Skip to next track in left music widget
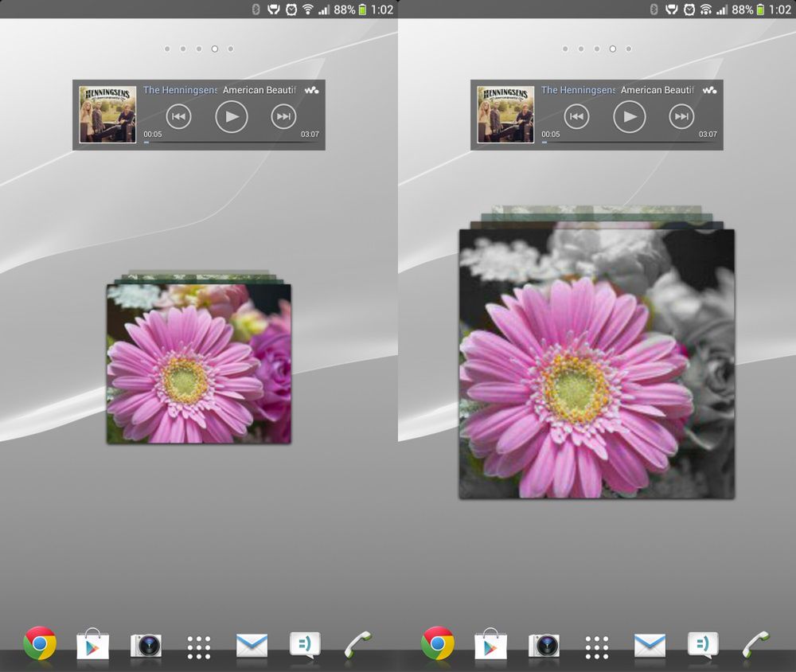Image resolution: width=796 pixels, height=672 pixels. 283,116
